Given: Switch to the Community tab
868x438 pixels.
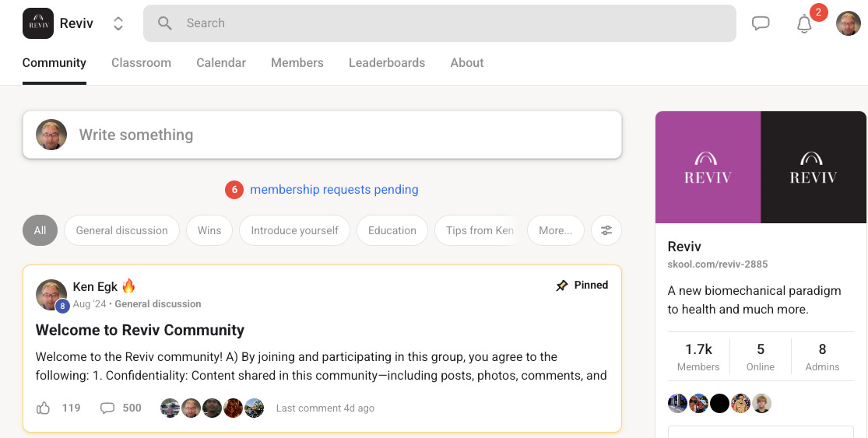Looking at the screenshot, I should (54, 62).
